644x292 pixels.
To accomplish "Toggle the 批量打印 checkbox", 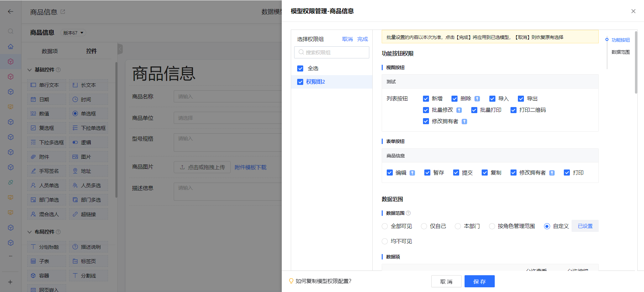I will pyautogui.click(x=474, y=110).
